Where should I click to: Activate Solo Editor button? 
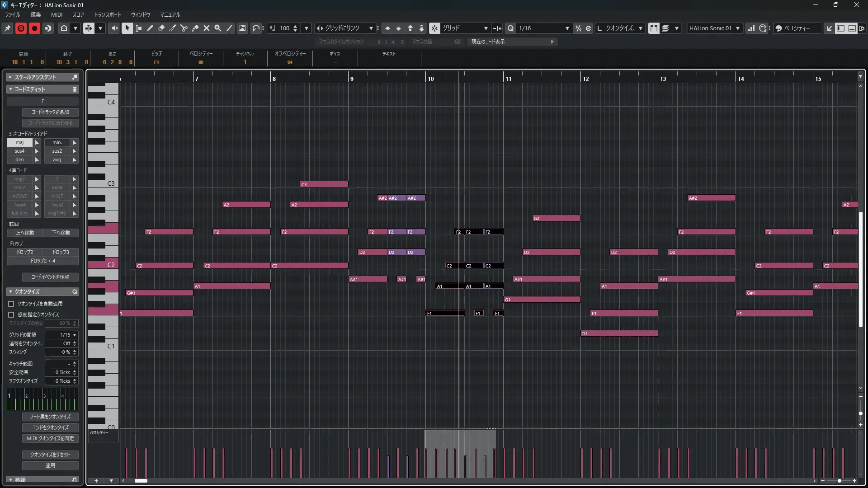21,28
